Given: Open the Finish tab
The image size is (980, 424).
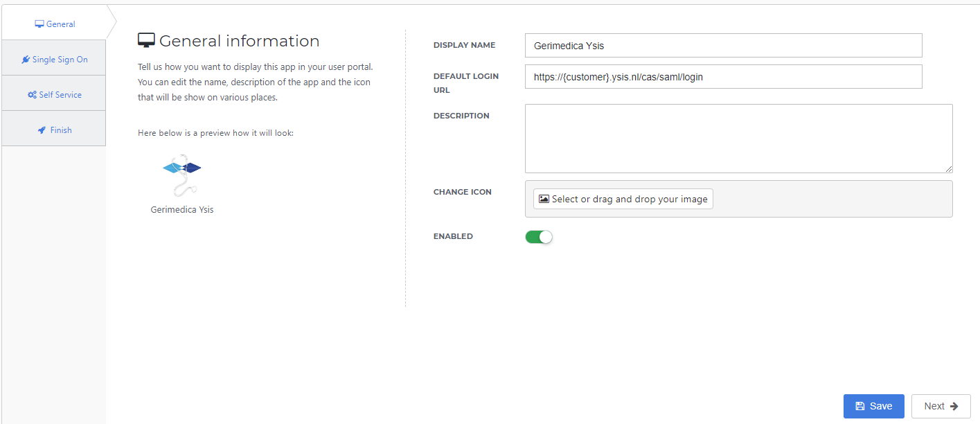Looking at the screenshot, I should pyautogui.click(x=54, y=130).
